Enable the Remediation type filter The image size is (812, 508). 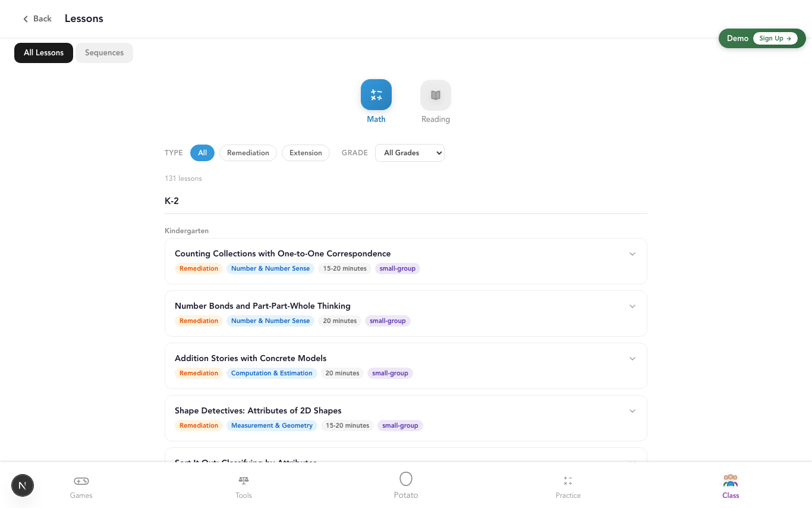click(x=248, y=153)
